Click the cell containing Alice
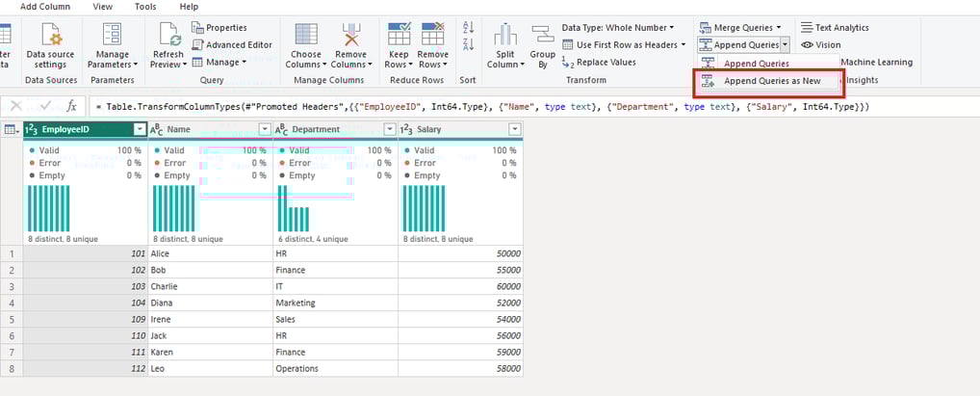This screenshot has width=980, height=396. pyautogui.click(x=210, y=253)
